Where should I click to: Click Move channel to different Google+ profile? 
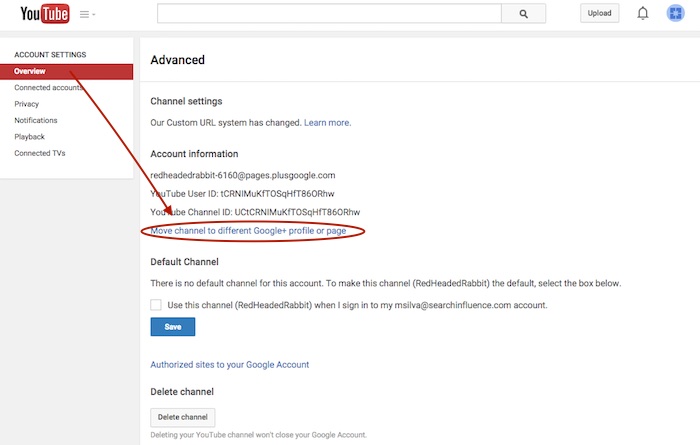pyautogui.click(x=248, y=231)
